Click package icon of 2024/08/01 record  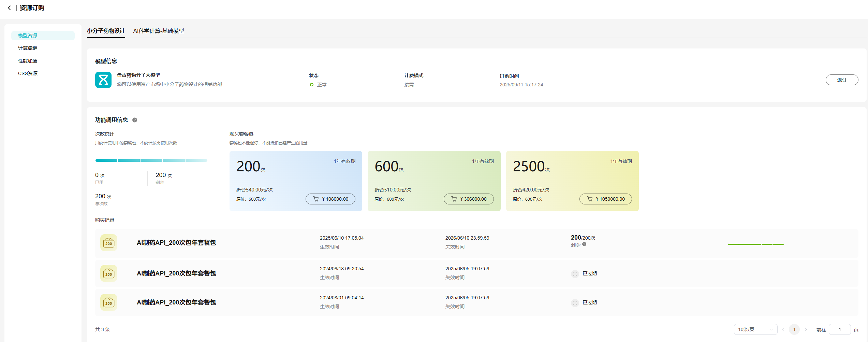108,302
